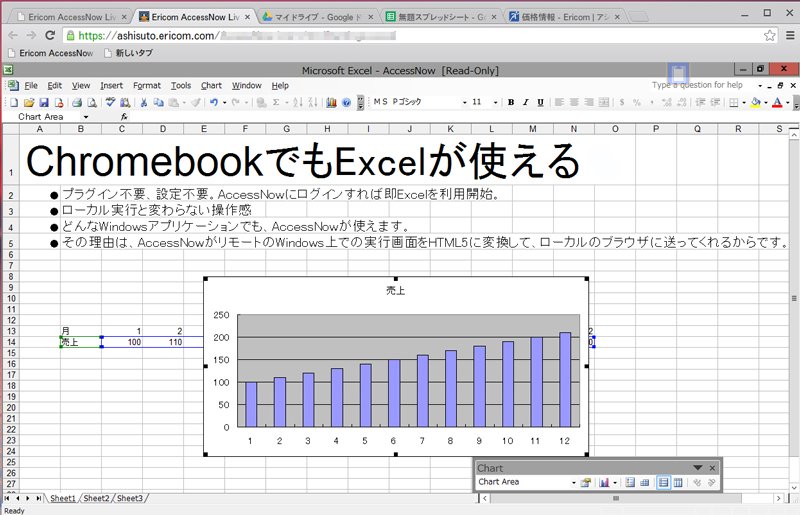Create a new workbook with the New icon
This screenshot has height=515, width=800.
click(14, 103)
